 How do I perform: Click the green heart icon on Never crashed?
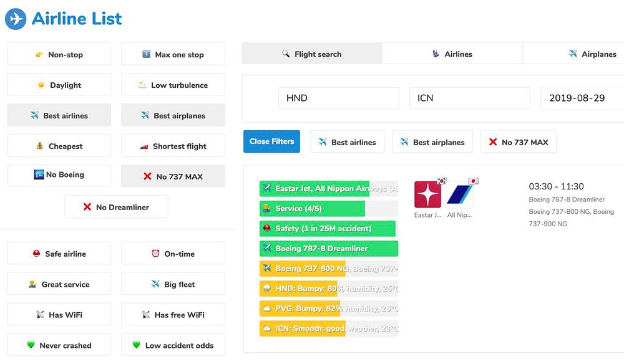(x=31, y=345)
